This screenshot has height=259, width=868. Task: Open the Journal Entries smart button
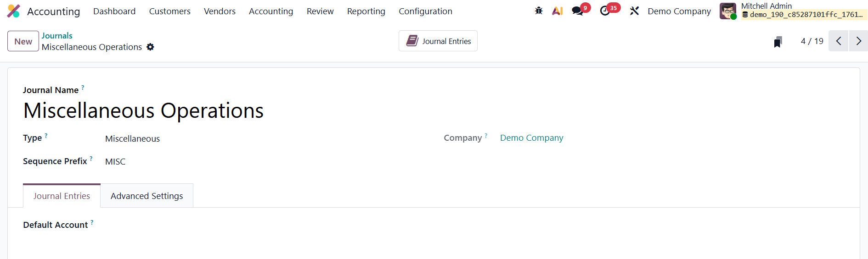pos(438,41)
